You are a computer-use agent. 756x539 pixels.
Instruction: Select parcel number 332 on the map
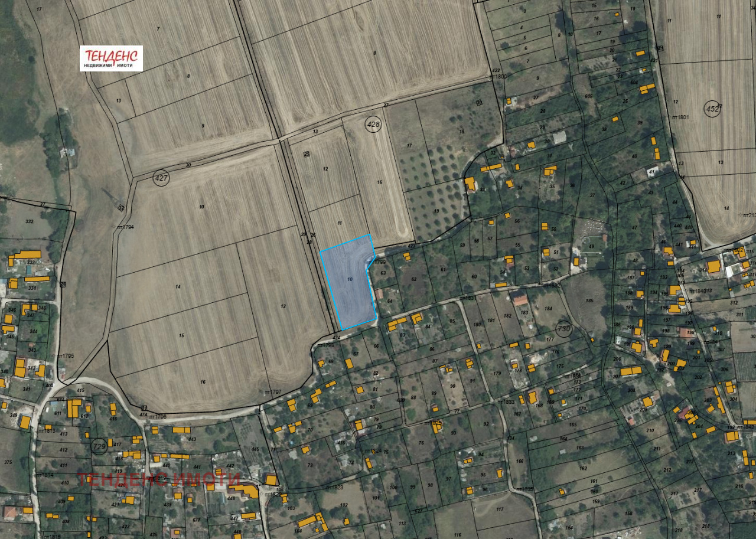click(29, 220)
